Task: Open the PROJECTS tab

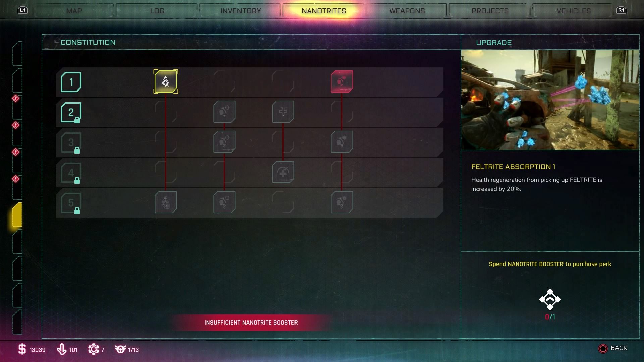Action: (490, 11)
